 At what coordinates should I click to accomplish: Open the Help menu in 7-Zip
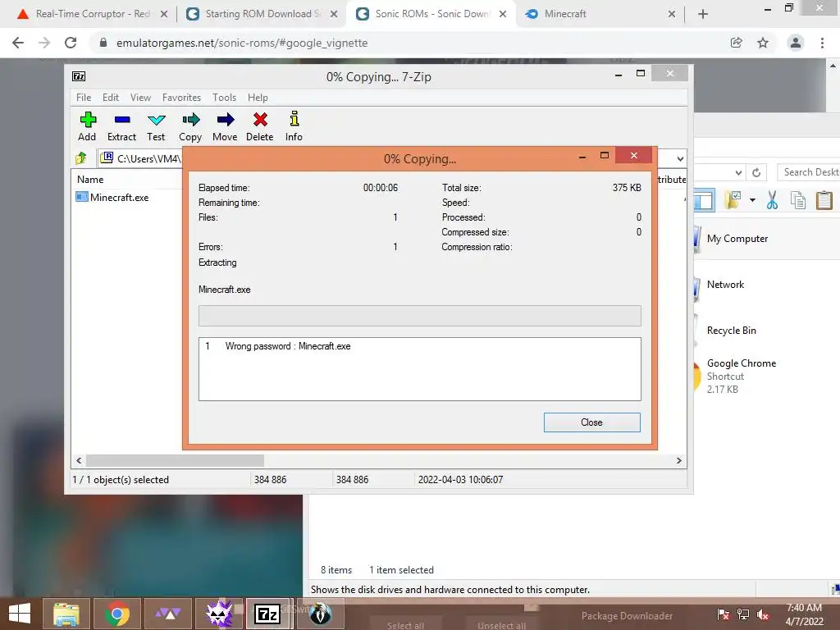[258, 98]
